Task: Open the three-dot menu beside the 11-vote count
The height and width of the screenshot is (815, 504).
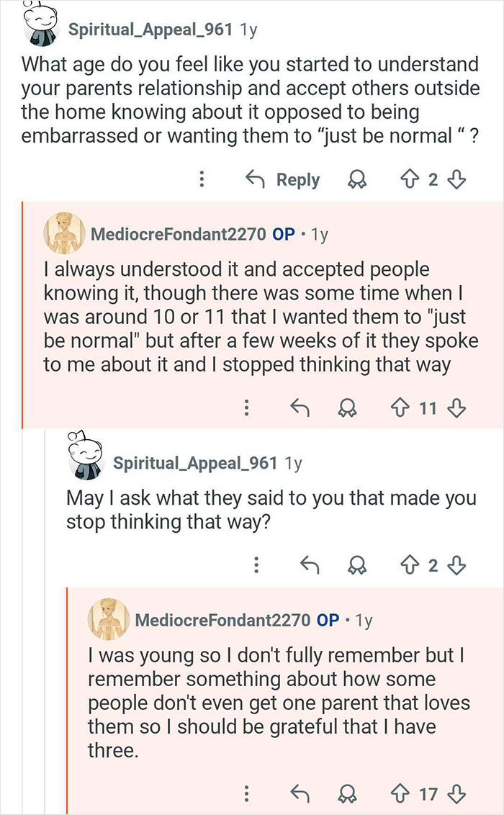Action: (x=246, y=407)
